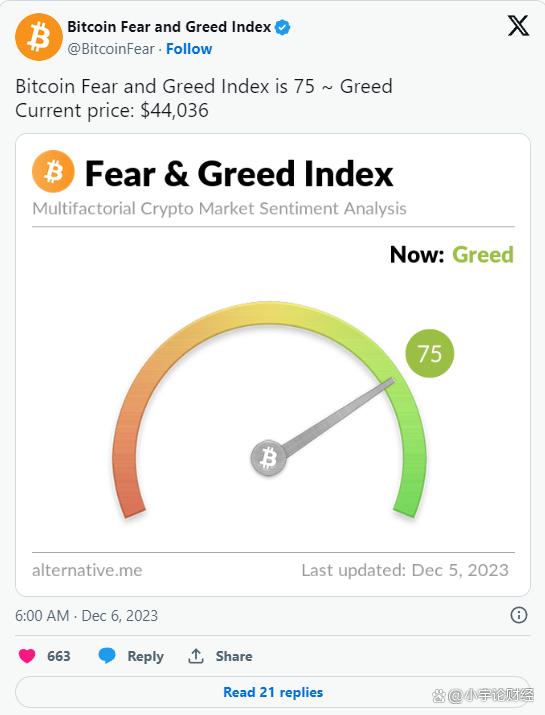Click the blue reply speech bubble icon
This screenshot has height=715, width=545.
107,656
